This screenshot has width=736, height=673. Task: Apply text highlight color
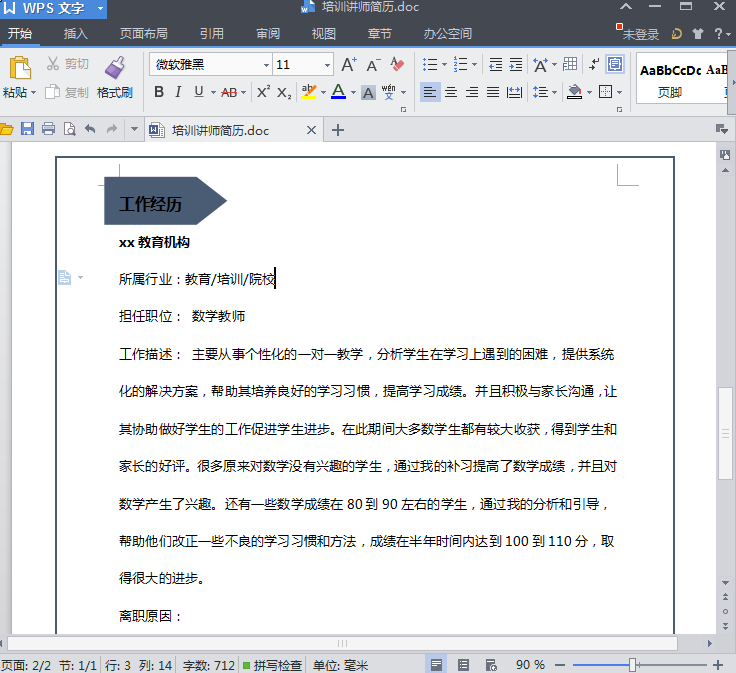point(308,92)
